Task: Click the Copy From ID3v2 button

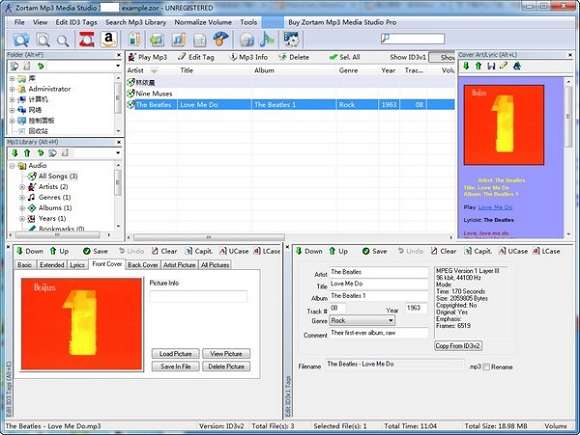Action: click(x=458, y=346)
